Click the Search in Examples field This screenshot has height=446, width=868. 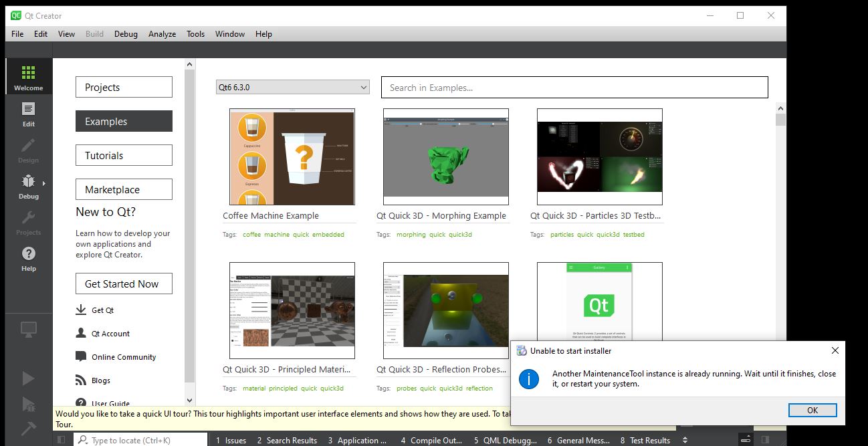(574, 87)
